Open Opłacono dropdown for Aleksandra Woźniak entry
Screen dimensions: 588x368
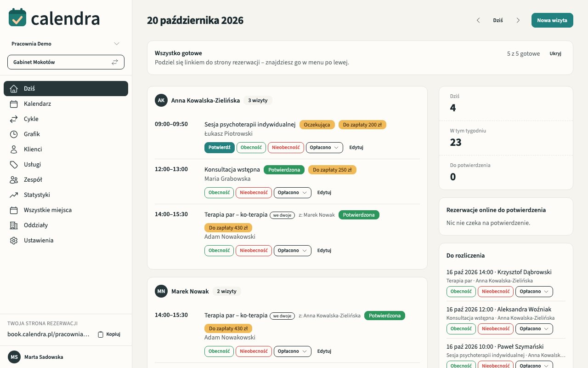pyautogui.click(x=534, y=329)
